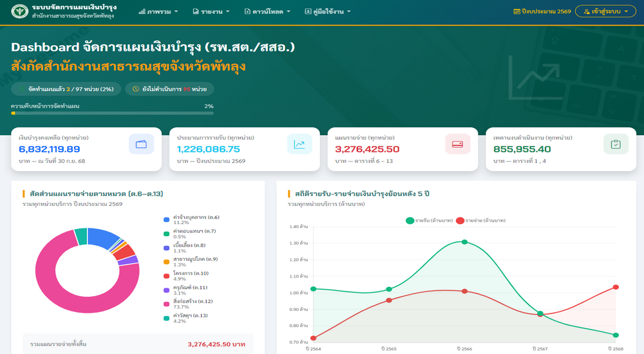This screenshot has height=354, width=644.
Task: Open the รายงาน menu
Action: click(x=211, y=12)
